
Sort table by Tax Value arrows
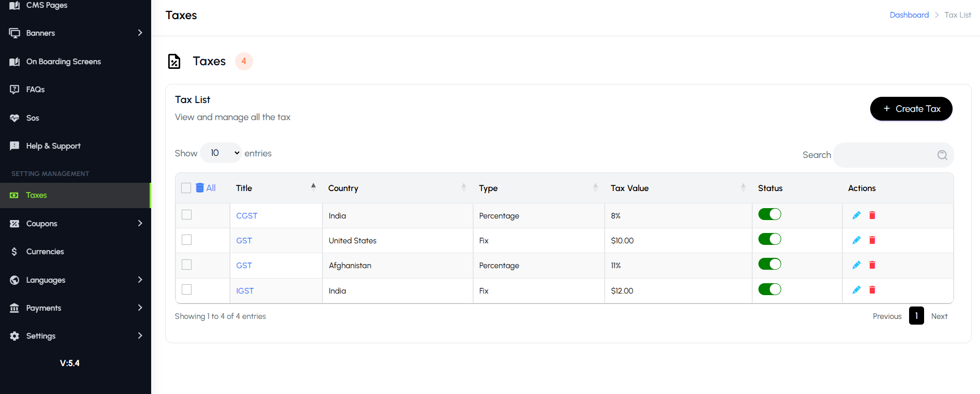pos(743,187)
